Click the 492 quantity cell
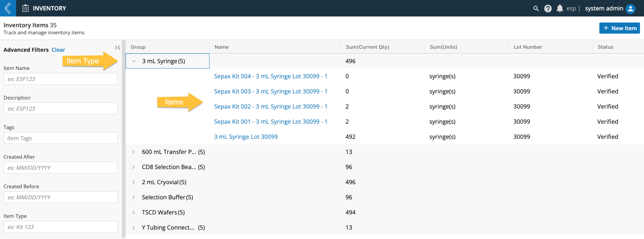This screenshot has width=644, height=239. [350, 137]
